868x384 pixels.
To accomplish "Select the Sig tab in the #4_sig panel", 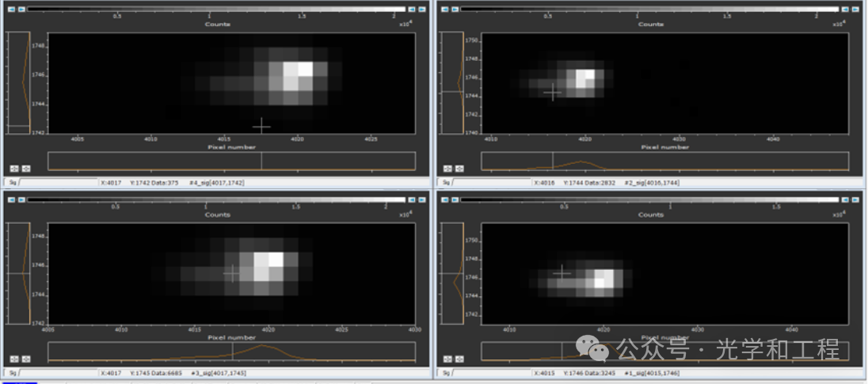I will [x=11, y=182].
